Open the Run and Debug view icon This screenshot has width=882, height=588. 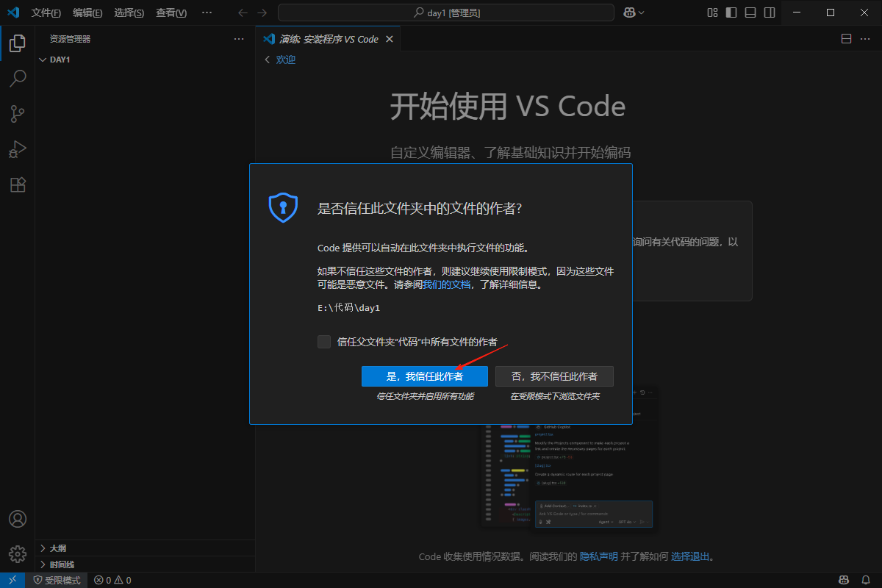tap(18, 149)
